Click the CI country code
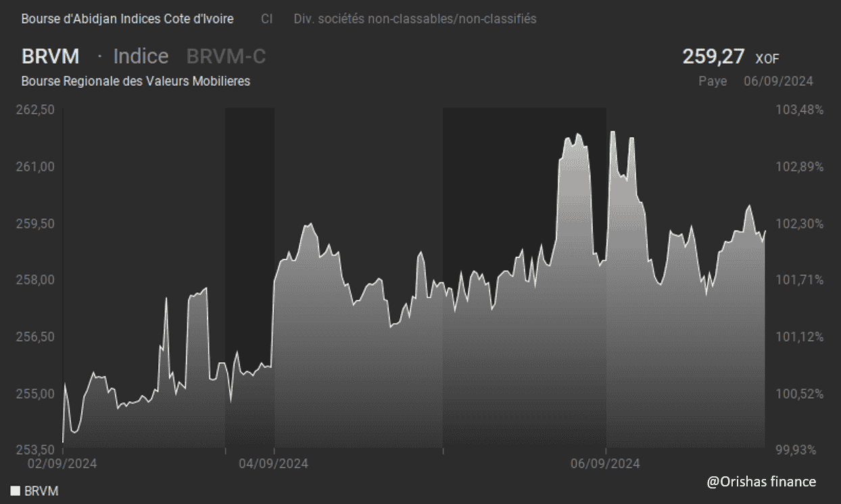Screen dimensions: 841x504 pyautogui.click(x=267, y=19)
